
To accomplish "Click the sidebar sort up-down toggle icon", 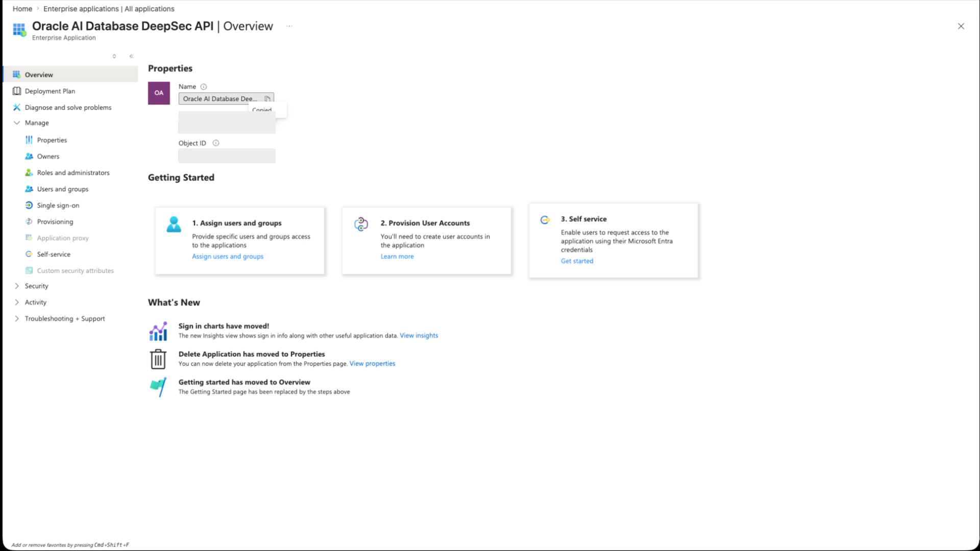I will [x=114, y=56].
